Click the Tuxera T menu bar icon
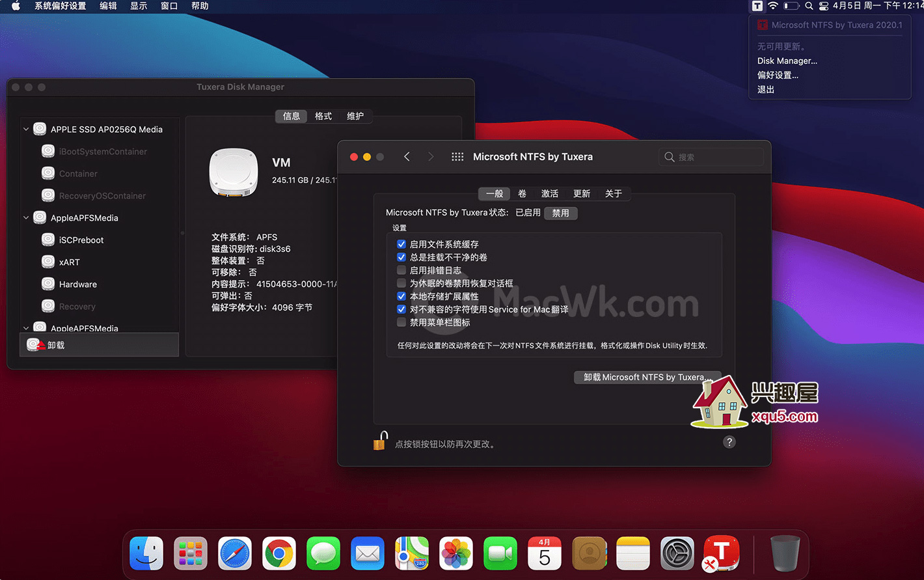This screenshot has height=580, width=924. [757, 6]
